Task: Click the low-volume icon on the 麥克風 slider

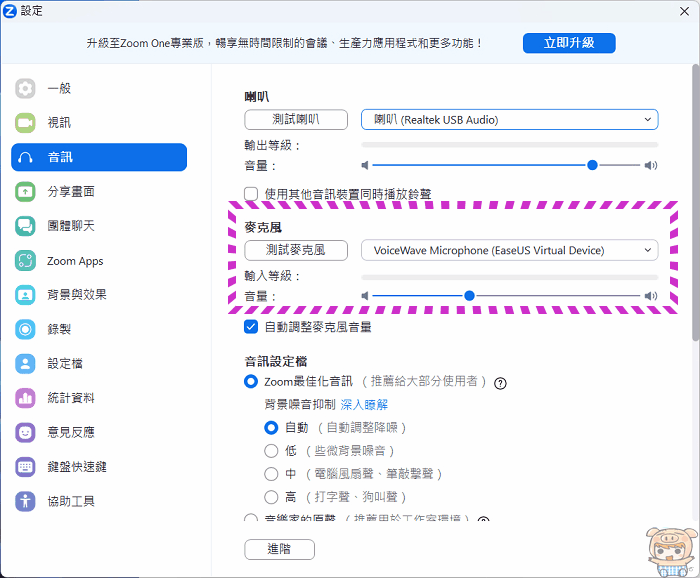Action: click(x=365, y=296)
